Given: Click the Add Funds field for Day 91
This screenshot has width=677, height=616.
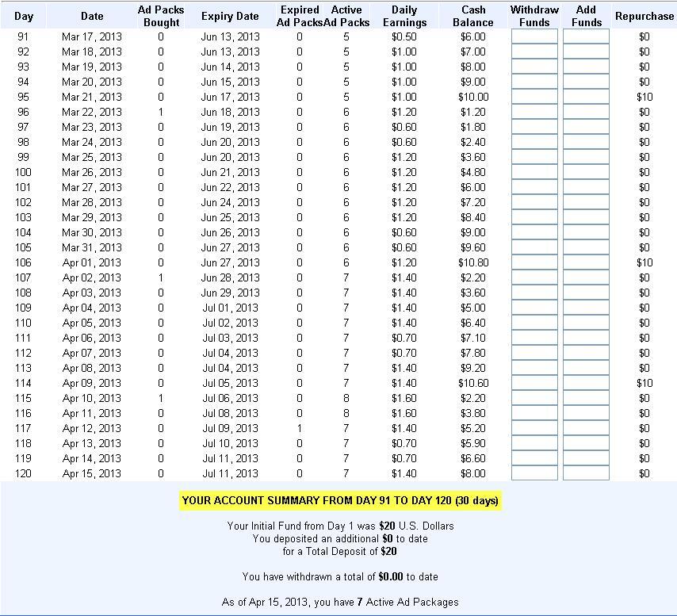Looking at the screenshot, I should pyautogui.click(x=586, y=36).
